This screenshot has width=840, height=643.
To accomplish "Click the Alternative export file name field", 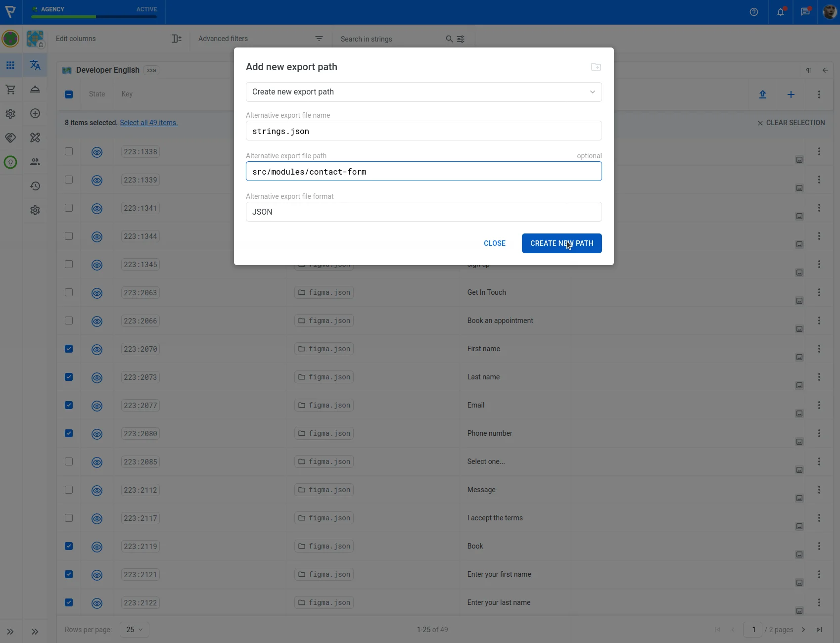I will (423, 131).
